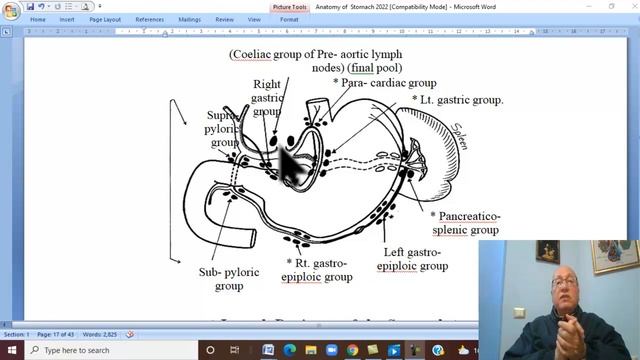The width and height of the screenshot is (640, 360).
Task: Open Sticky Notes from the taskbar
Action: tap(373, 350)
